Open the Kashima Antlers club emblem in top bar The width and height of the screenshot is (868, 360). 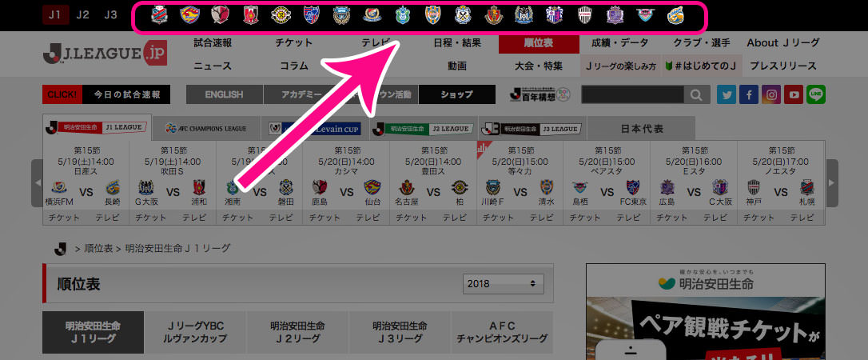click(x=221, y=15)
